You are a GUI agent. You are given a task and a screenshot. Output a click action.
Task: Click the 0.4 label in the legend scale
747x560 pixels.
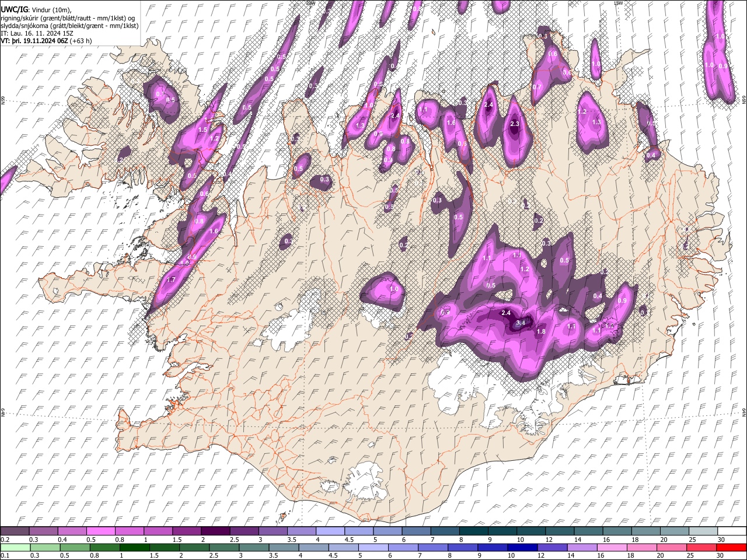62,540
